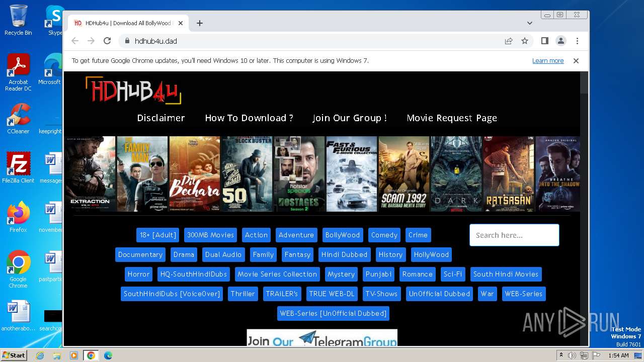Open the Fast & Furious collection poster
This screenshot has width=644, height=362.
[352, 174]
